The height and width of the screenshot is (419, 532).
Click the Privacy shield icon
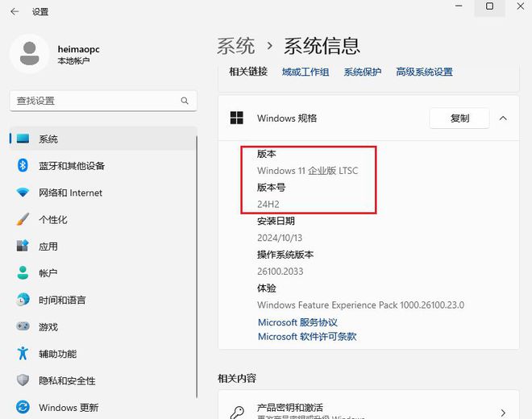click(23, 380)
